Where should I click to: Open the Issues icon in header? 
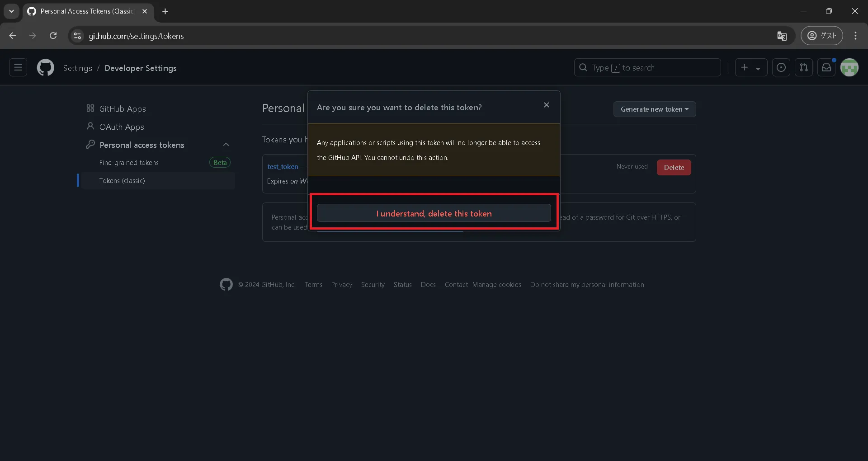click(781, 67)
